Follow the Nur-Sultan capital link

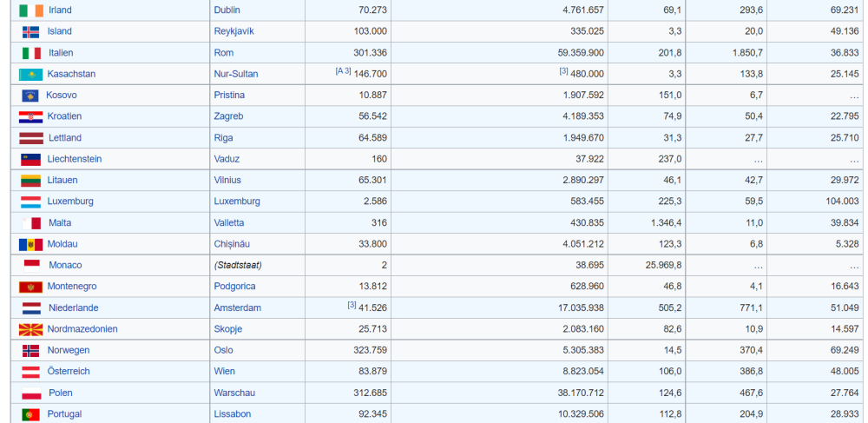(x=236, y=74)
